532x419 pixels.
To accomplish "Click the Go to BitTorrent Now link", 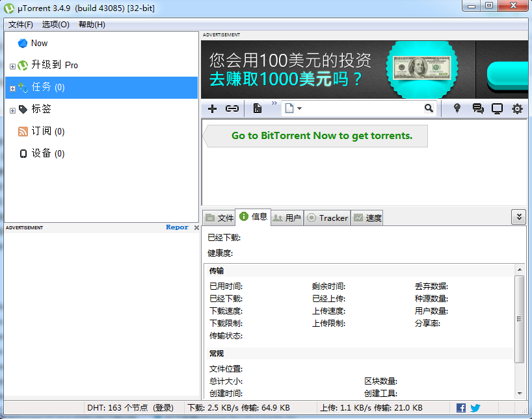I will pyautogui.click(x=321, y=136).
